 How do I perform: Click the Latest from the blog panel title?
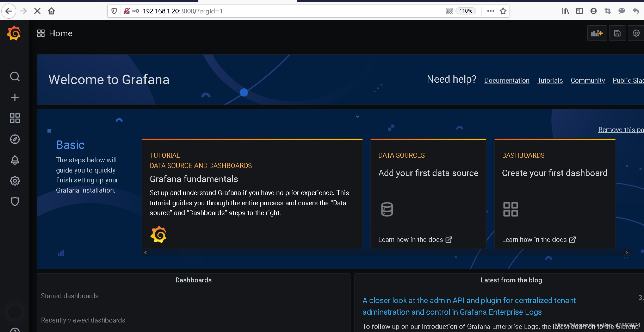coord(511,280)
